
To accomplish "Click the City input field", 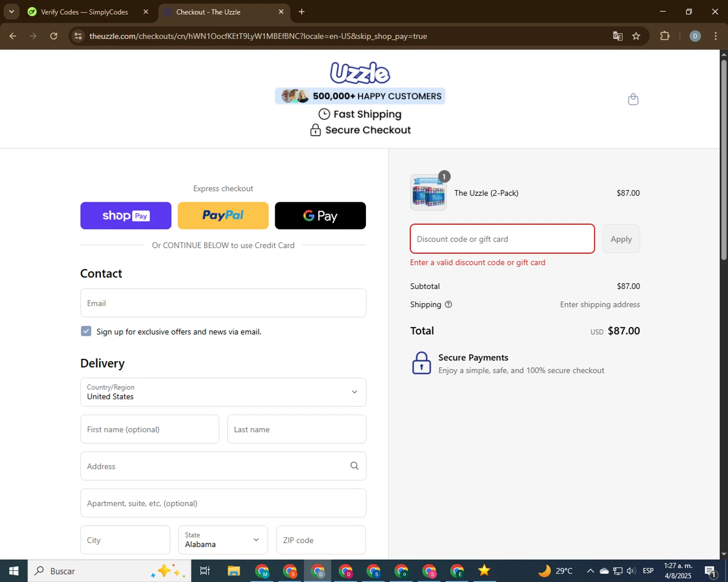I will pyautogui.click(x=125, y=540).
